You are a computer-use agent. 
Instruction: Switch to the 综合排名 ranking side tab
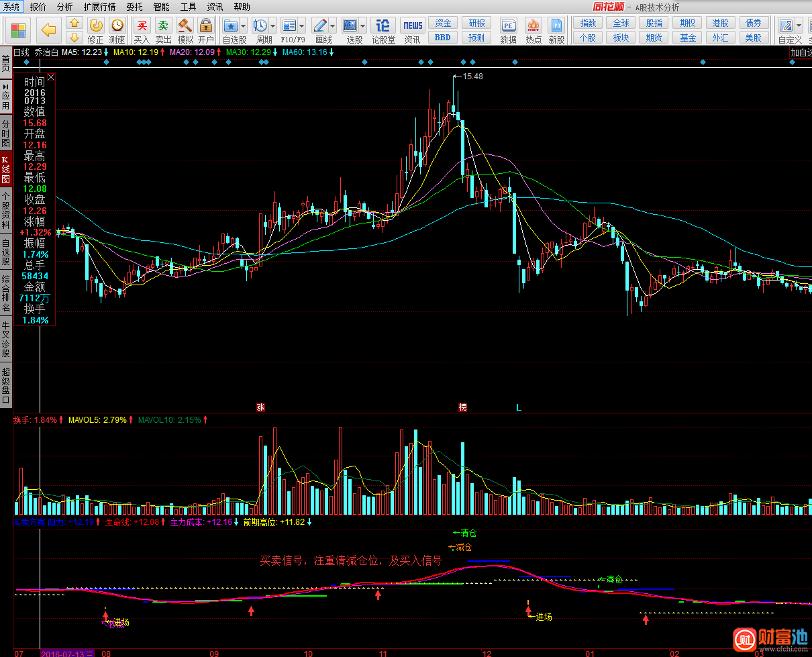[6, 293]
